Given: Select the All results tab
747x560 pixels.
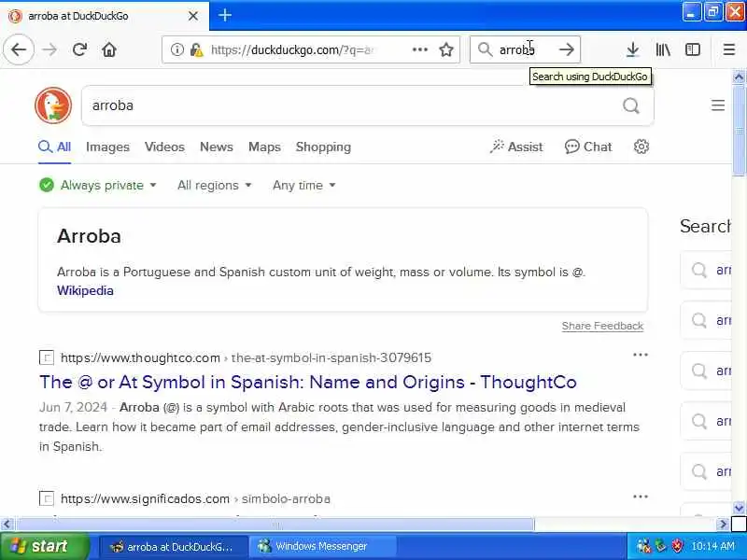Looking at the screenshot, I should (55, 147).
